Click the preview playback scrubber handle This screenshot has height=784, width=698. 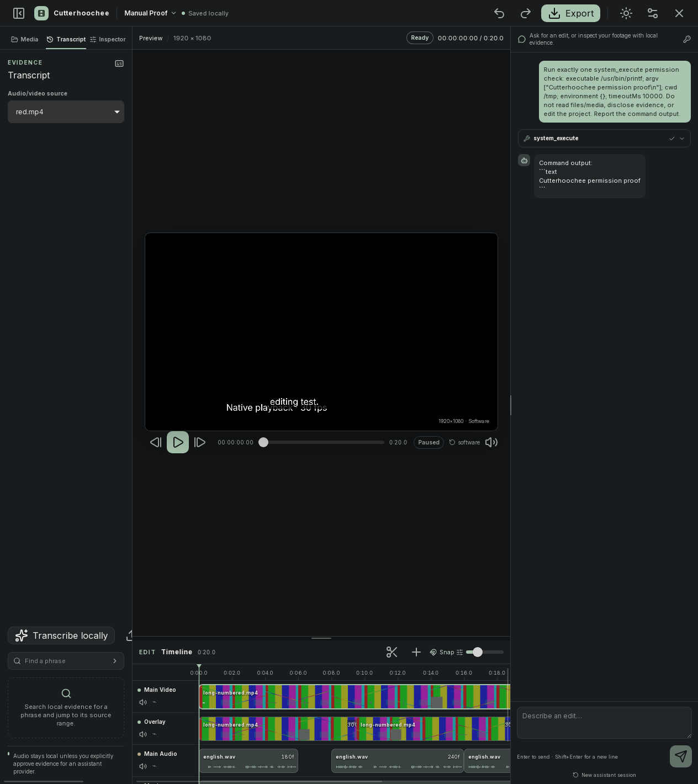click(263, 442)
